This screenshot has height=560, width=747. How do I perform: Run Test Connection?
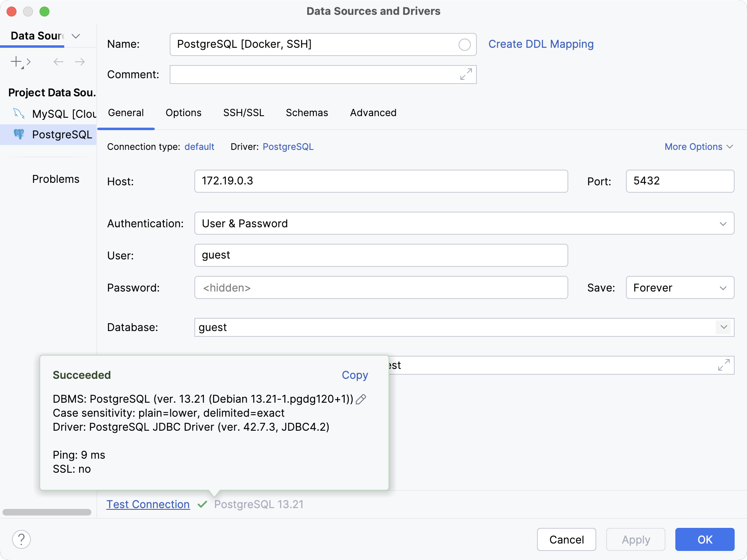coord(147,504)
